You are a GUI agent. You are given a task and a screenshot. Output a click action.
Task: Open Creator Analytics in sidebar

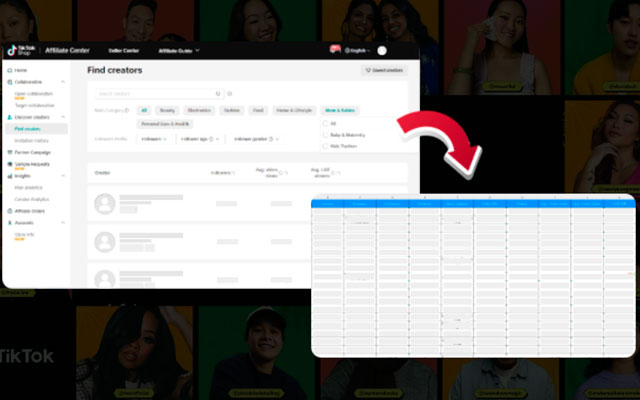tap(32, 200)
